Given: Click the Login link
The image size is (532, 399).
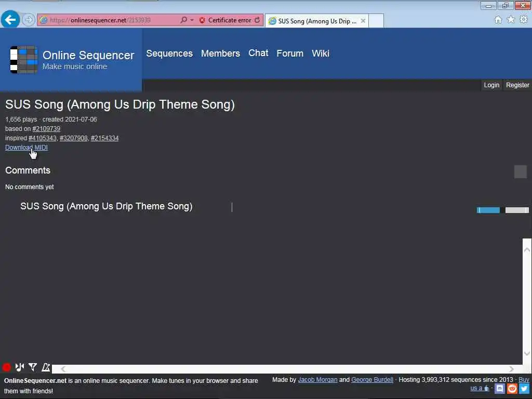Looking at the screenshot, I should [491, 85].
